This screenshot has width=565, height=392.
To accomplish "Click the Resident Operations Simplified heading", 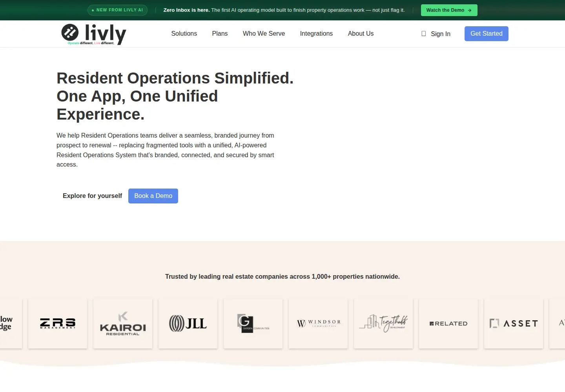I will pyautogui.click(x=175, y=96).
